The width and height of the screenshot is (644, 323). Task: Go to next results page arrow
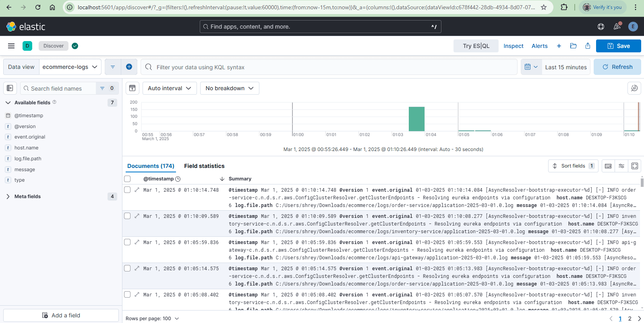(640, 319)
